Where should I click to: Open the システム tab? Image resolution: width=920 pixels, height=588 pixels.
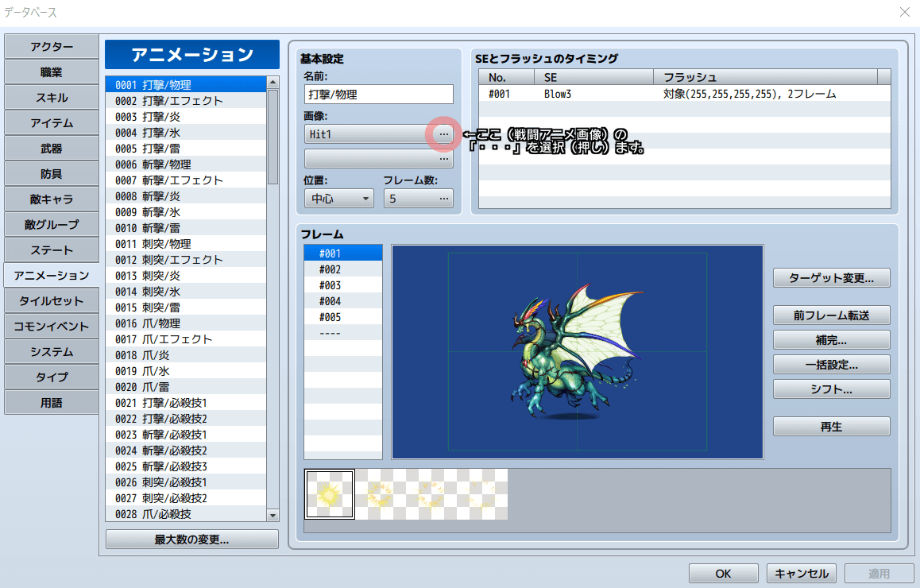pos(52,351)
